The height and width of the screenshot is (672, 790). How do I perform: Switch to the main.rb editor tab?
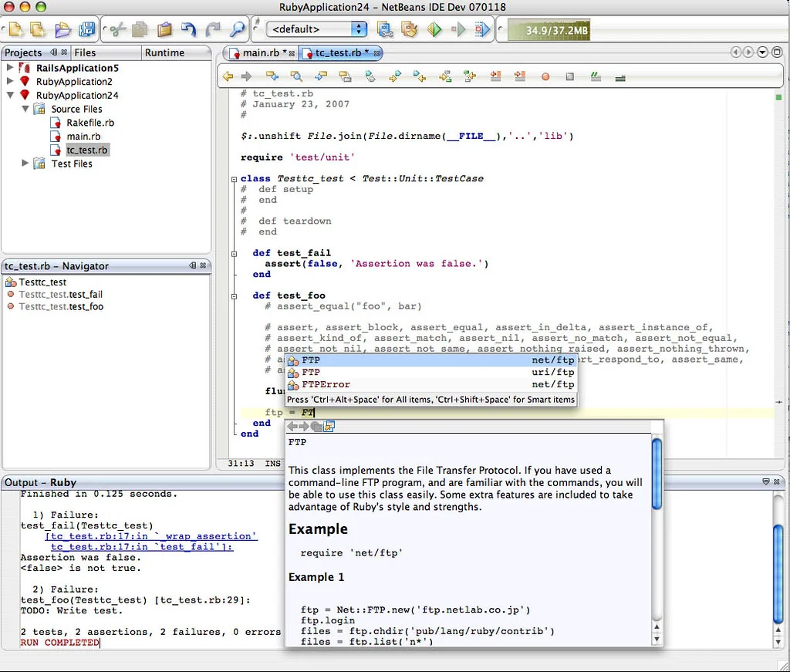[261, 52]
